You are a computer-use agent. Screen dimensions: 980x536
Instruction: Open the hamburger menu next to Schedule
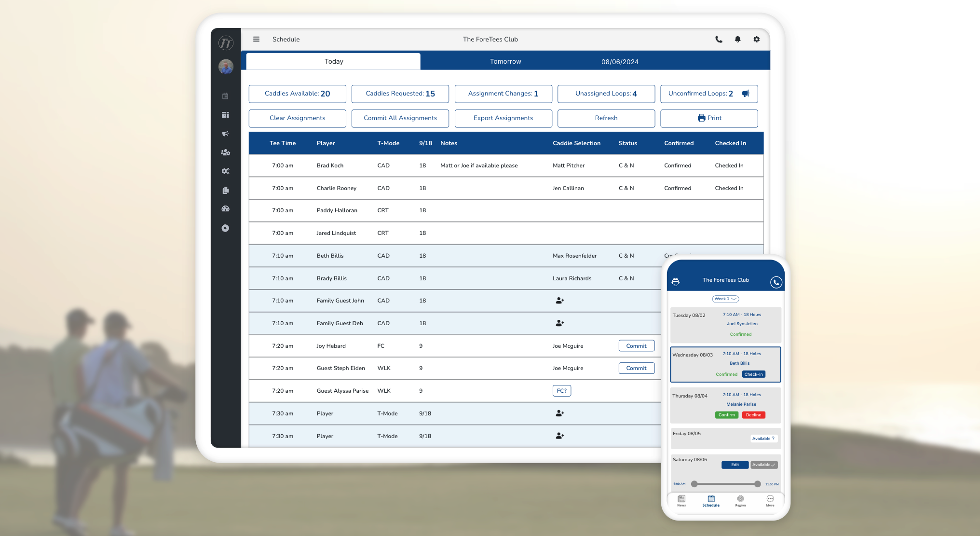(256, 39)
